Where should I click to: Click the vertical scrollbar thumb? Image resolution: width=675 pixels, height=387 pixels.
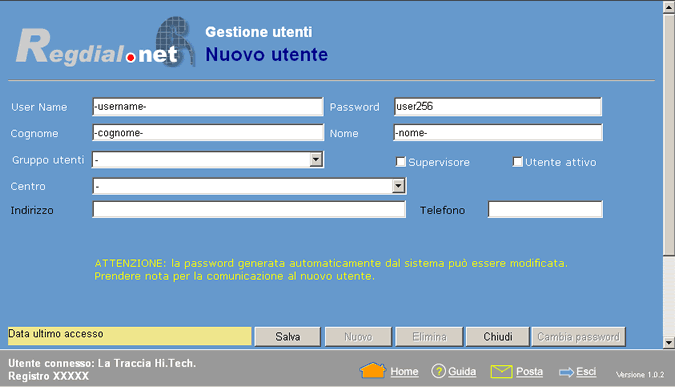(669, 134)
